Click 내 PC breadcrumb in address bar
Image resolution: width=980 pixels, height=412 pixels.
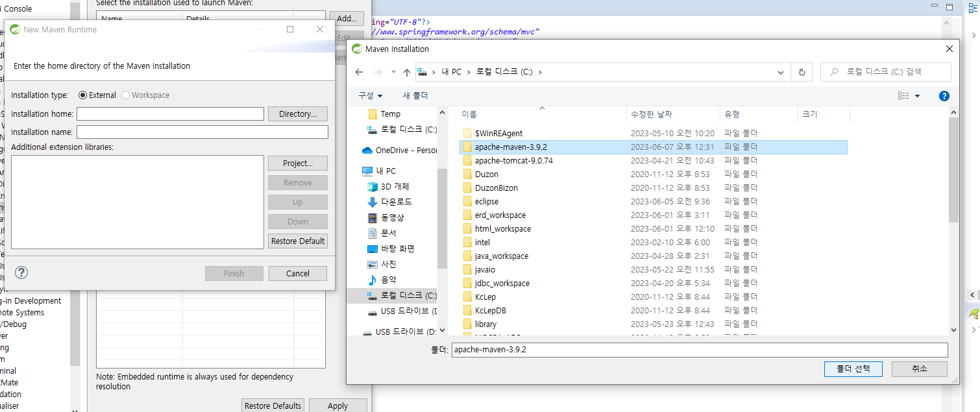(x=452, y=72)
